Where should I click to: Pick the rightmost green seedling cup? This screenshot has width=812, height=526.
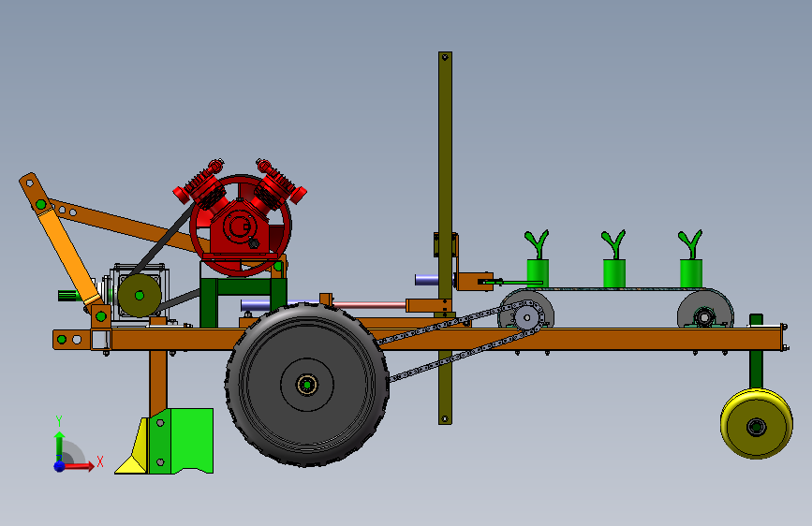point(691,273)
